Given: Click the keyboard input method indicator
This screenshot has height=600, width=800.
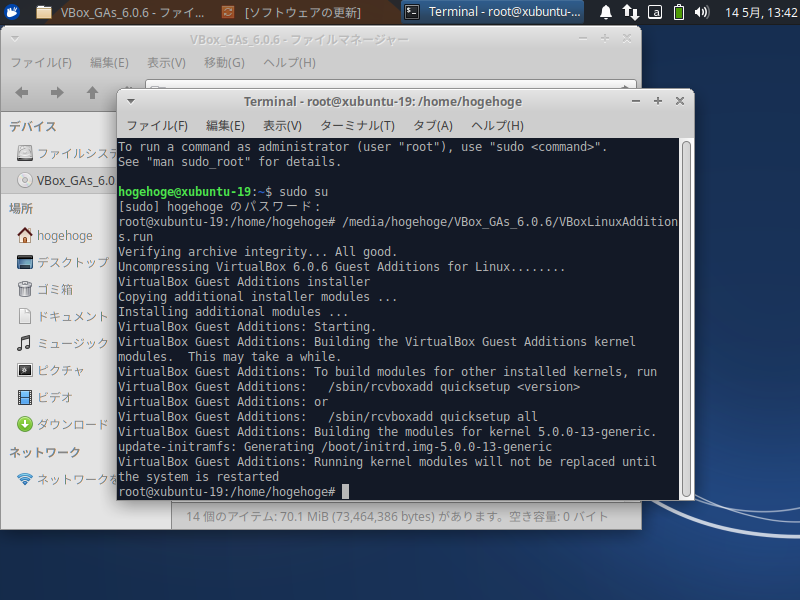Looking at the screenshot, I should pyautogui.click(x=655, y=12).
